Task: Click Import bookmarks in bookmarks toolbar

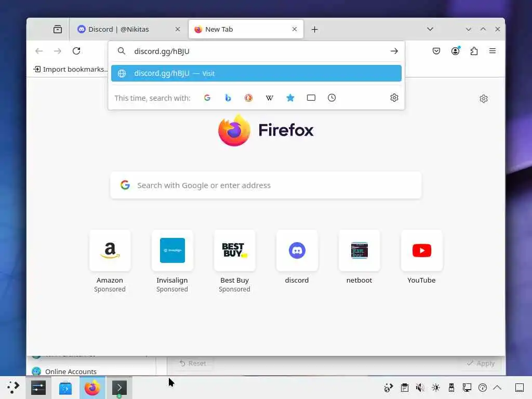Action: coord(70,69)
